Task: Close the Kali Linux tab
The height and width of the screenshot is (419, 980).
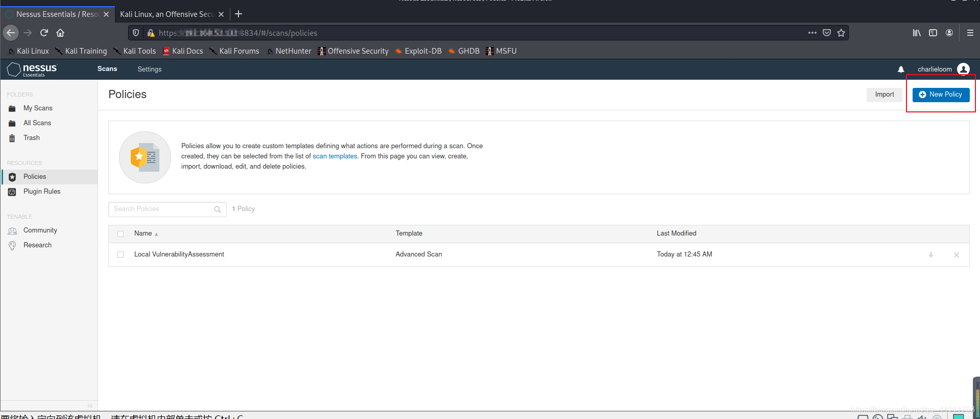Action: tap(221, 14)
